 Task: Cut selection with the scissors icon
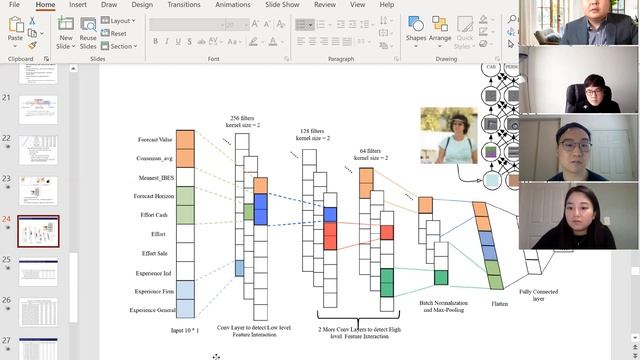pyautogui.click(x=32, y=21)
